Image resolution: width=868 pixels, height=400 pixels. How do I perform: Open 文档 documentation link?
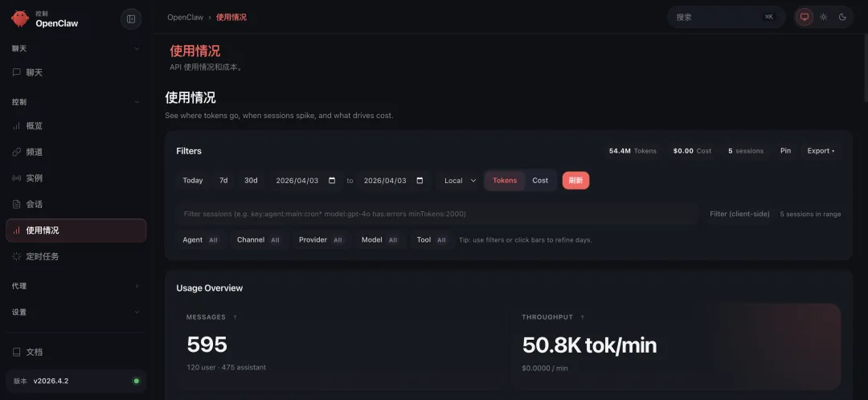pos(34,352)
